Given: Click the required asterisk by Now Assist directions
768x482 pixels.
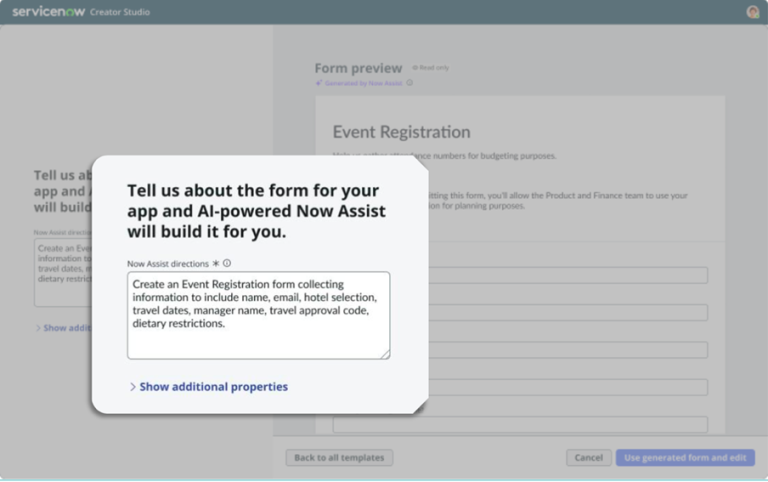Looking at the screenshot, I should (x=216, y=263).
